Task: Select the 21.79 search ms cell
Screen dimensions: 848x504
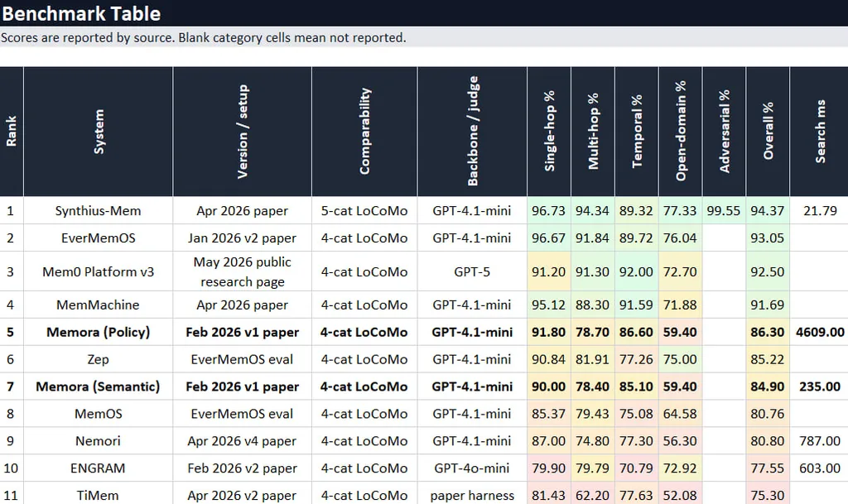Action: point(819,211)
